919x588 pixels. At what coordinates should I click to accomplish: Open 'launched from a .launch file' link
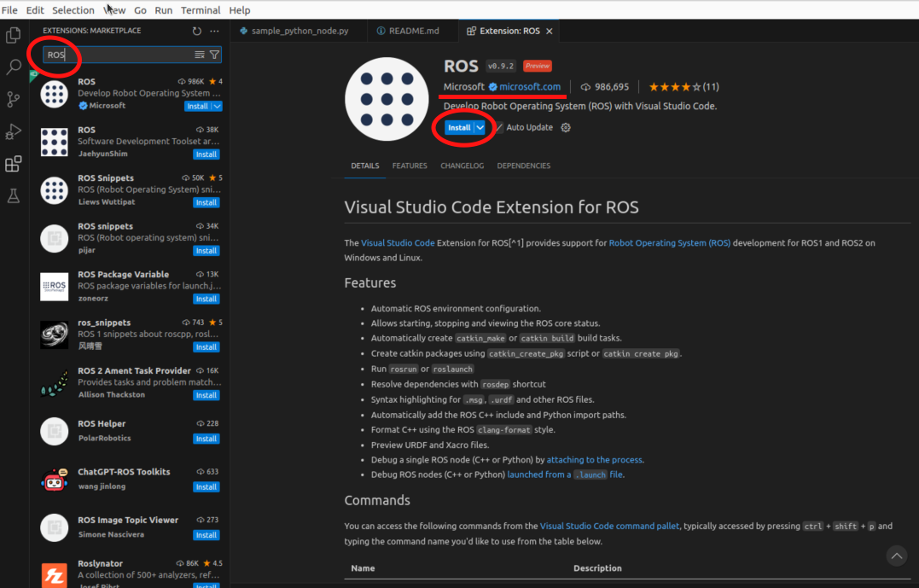565,474
